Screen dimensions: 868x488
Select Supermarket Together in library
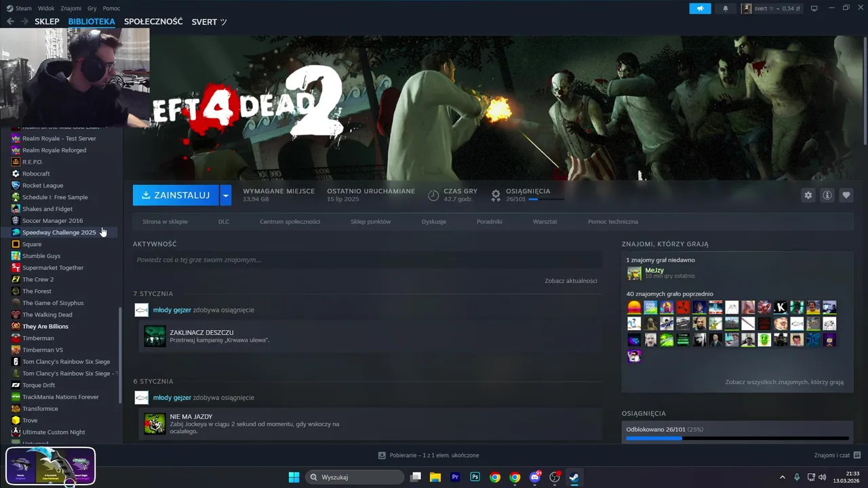[x=53, y=268]
